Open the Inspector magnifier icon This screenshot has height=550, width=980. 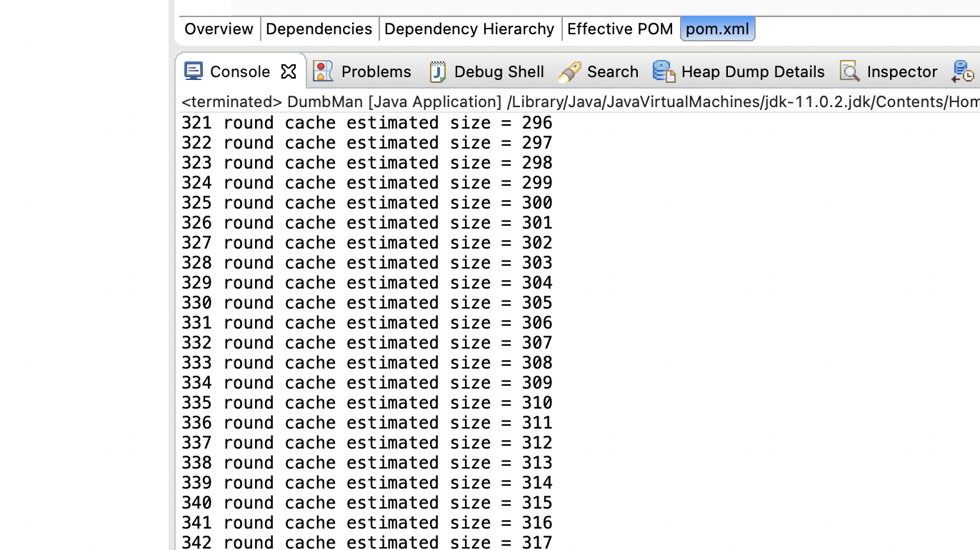coord(849,71)
